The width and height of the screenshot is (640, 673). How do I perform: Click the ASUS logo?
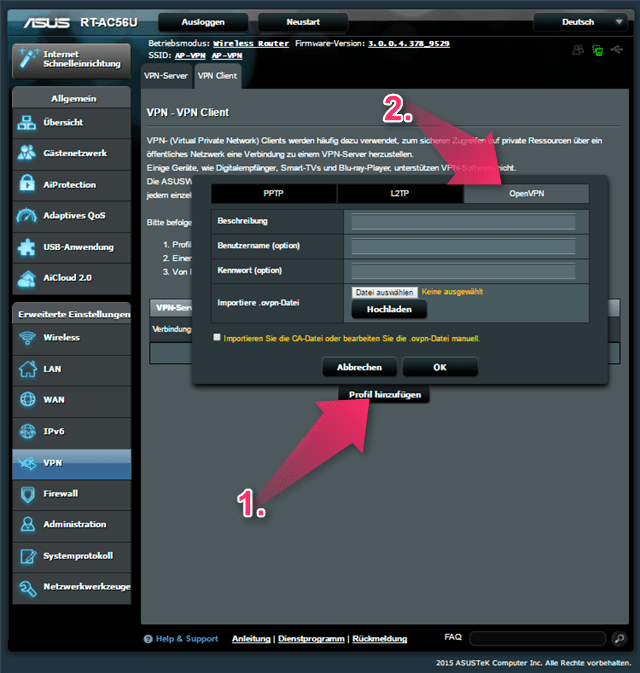coord(46,22)
